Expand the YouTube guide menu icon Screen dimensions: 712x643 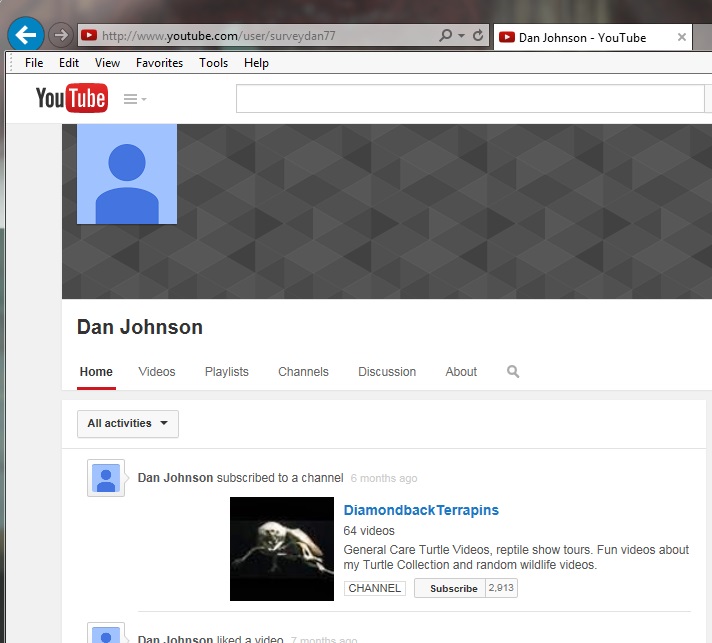pyautogui.click(x=135, y=99)
